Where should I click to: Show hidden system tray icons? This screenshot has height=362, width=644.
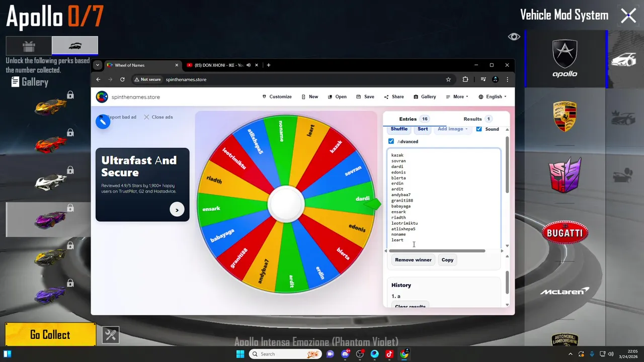[570, 354]
